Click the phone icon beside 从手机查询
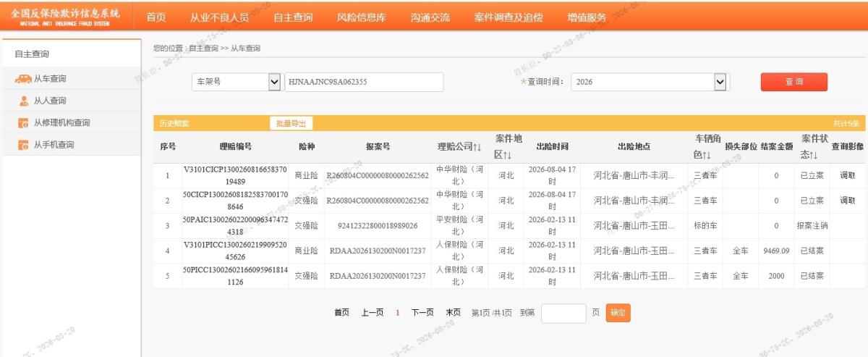Viewport: 868px width, 357px height. pos(23,145)
